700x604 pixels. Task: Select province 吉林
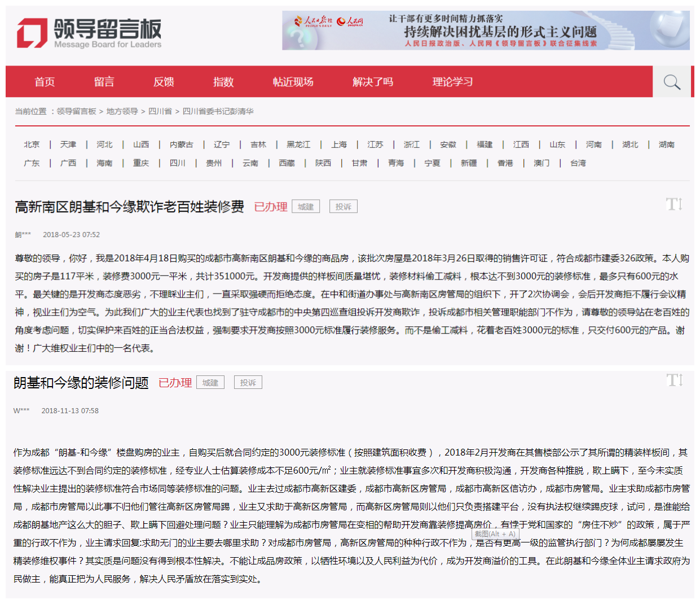[x=258, y=145]
